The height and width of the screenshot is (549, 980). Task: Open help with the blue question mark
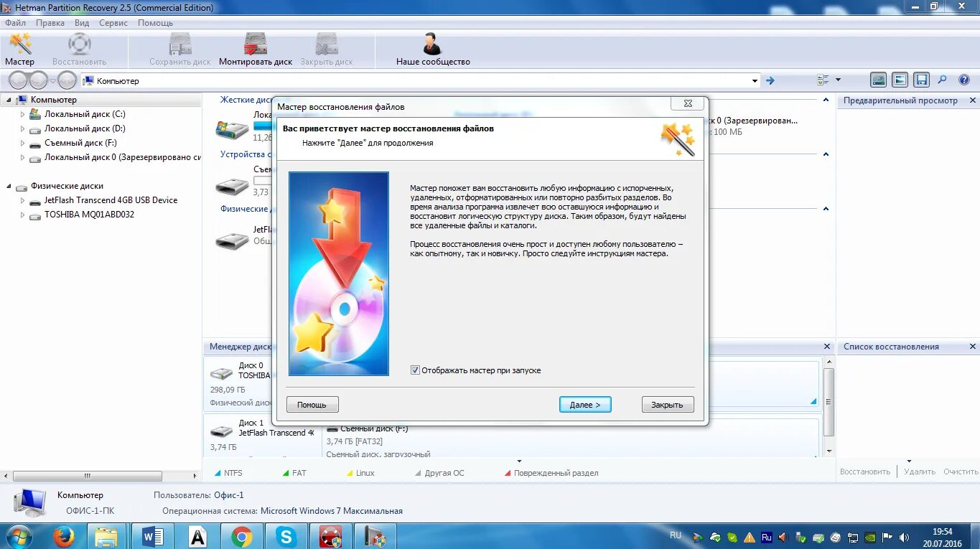click(x=964, y=80)
